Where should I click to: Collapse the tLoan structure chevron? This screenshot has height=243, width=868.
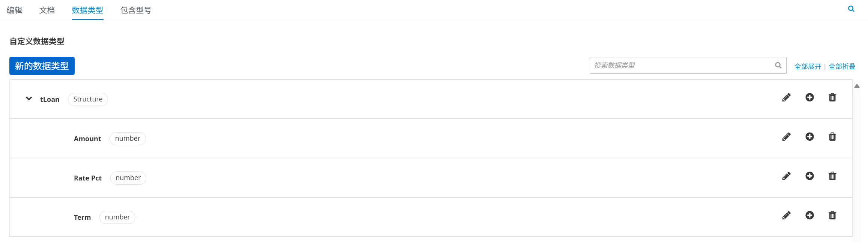[29, 99]
